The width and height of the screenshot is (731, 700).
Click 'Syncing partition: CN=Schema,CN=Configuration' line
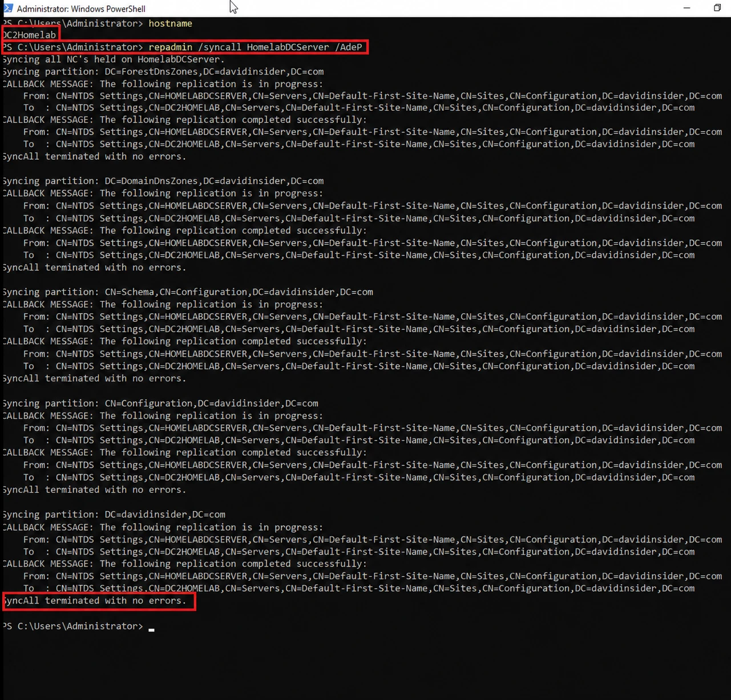pyautogui.click(x=188, y=292)
